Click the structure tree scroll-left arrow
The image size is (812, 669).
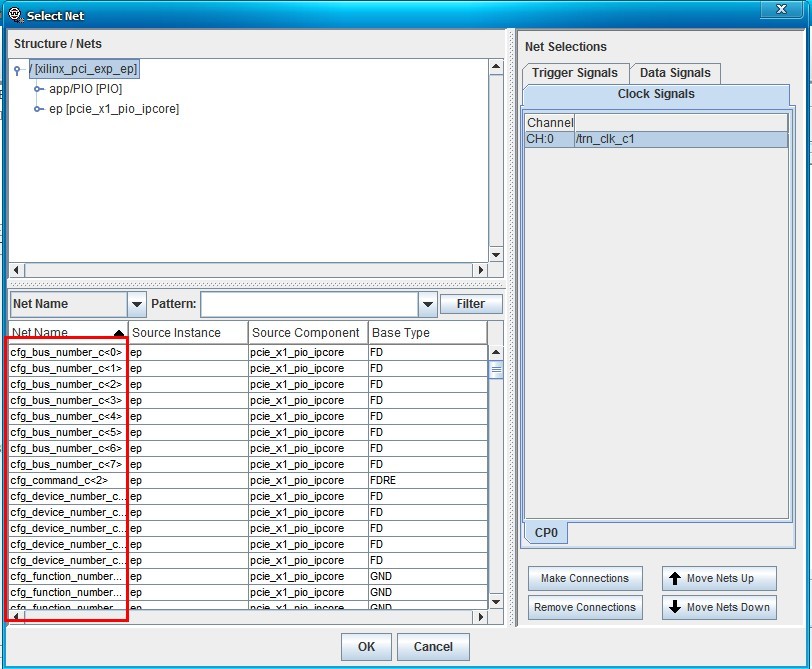click(17, 270)
